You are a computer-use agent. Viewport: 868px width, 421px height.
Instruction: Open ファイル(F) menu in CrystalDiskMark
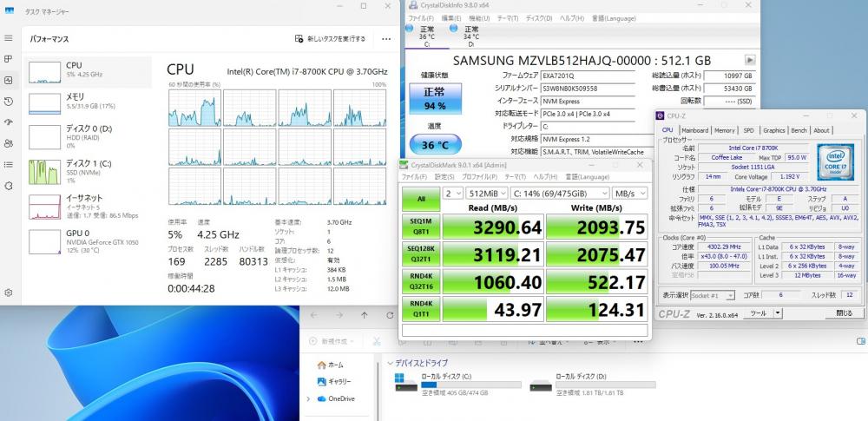414,177
